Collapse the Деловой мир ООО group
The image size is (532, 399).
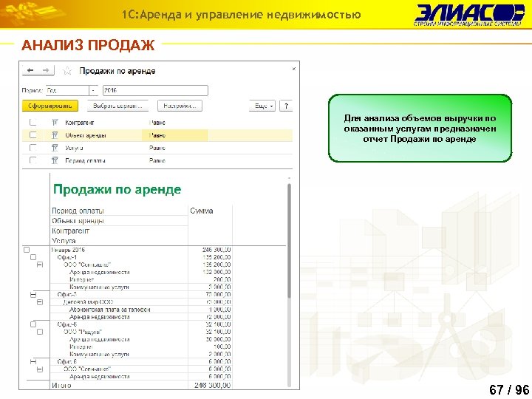click(40, 302)
